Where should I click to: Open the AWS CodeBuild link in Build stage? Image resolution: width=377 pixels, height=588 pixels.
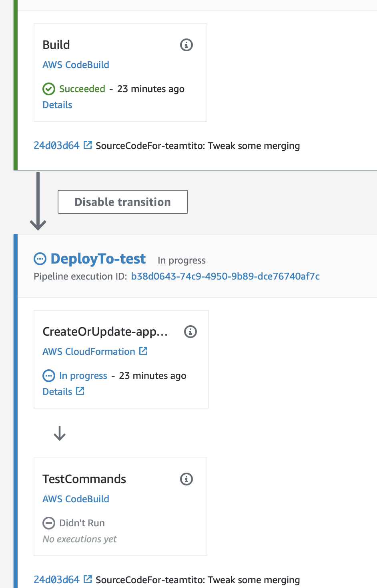coord(76,64)
